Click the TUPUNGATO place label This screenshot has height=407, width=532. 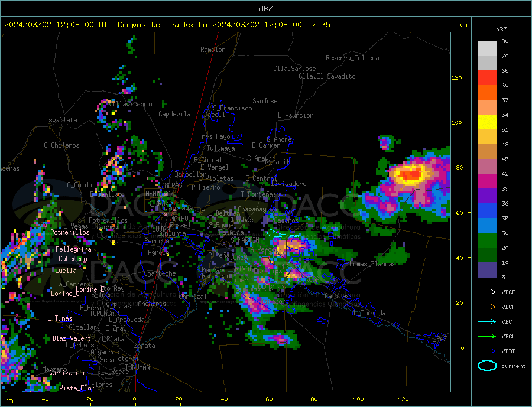click(x=105, y=314)
